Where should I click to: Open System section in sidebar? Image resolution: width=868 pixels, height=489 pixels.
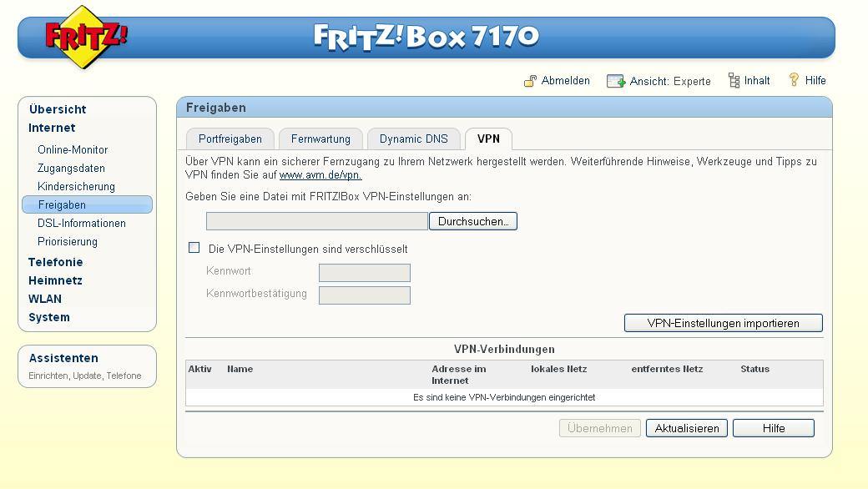(x=48, y=318)
